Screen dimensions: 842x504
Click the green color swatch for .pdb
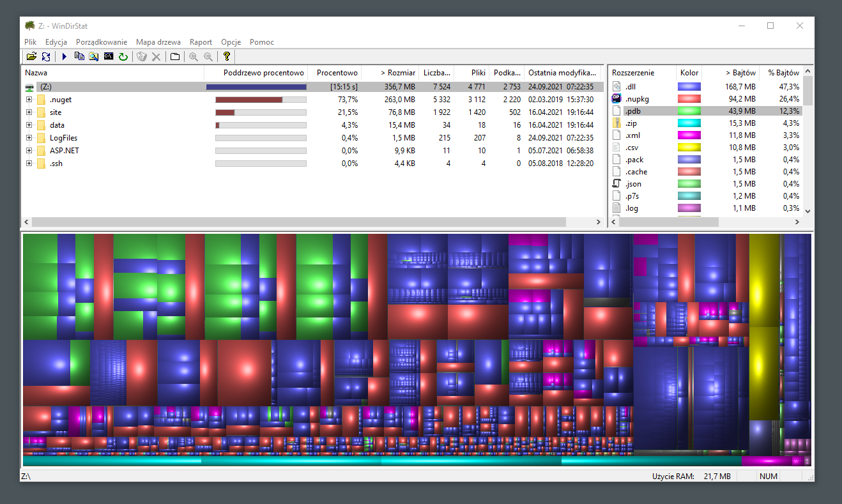click(x=689, y=111)
